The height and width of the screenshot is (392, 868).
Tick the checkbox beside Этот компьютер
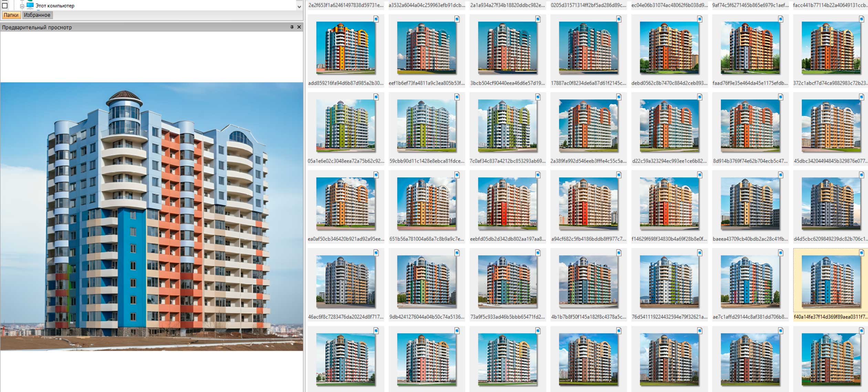5,6
